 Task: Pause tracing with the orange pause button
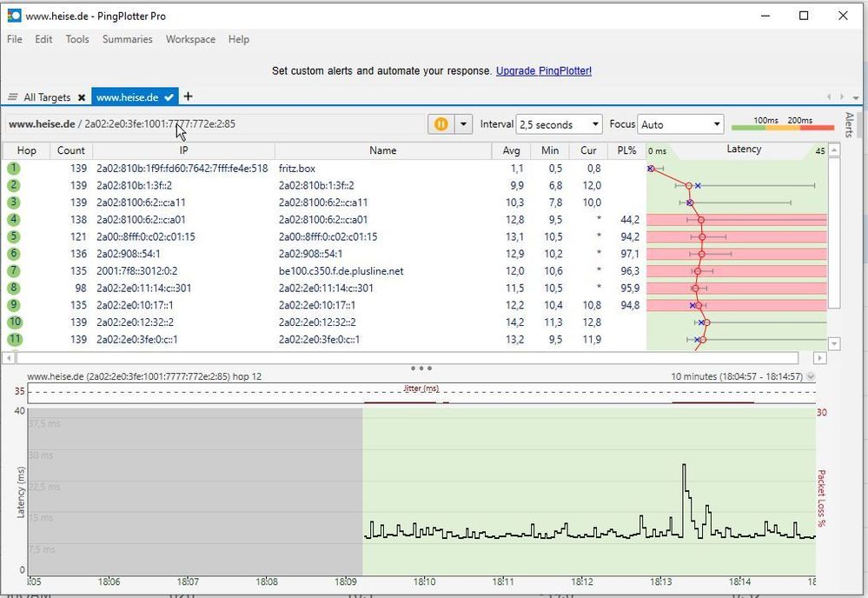441,124
